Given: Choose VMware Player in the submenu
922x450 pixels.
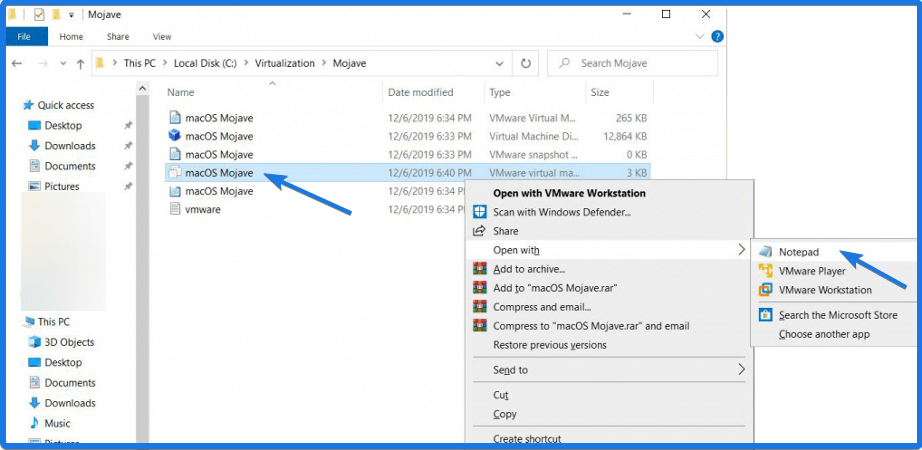Looking at the screenshot, I should 812,271.
